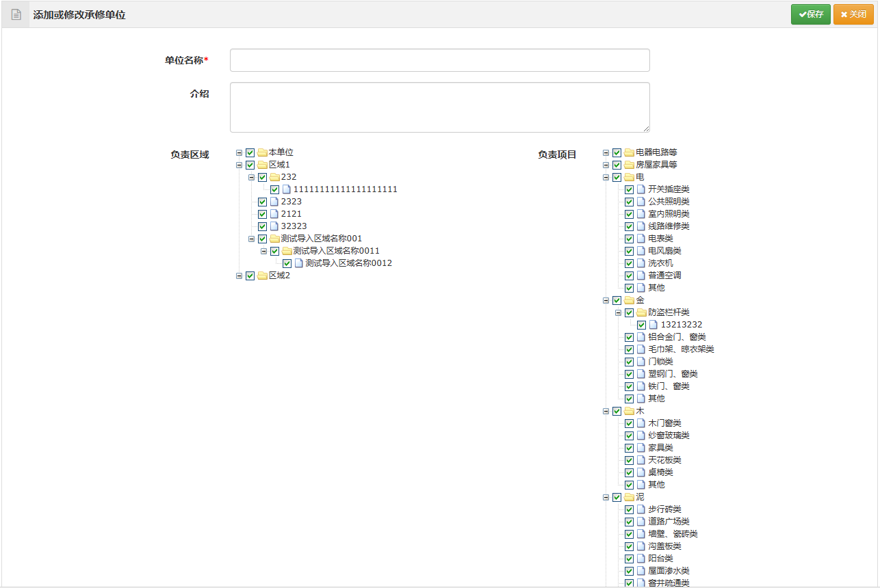This screenshot has height=588, width=880.
Task: Uncheck the 区域1 checkbox
Action: [x=250, y=165]
